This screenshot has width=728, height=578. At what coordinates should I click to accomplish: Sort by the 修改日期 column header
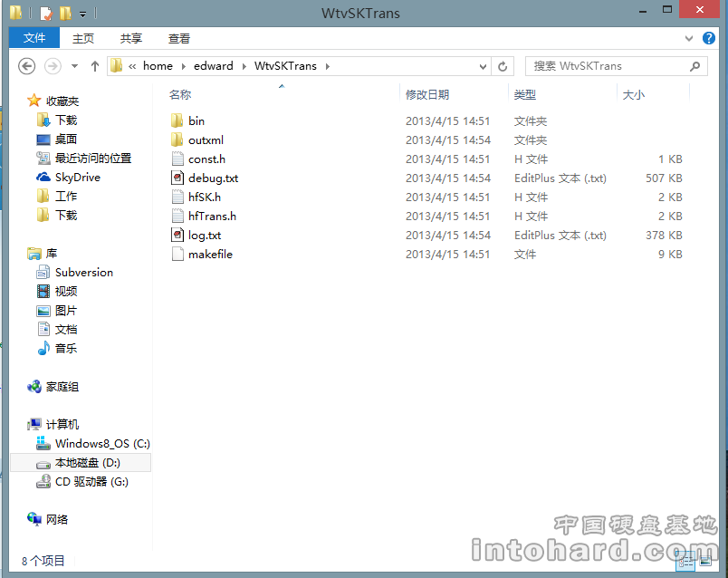[427, 95]
